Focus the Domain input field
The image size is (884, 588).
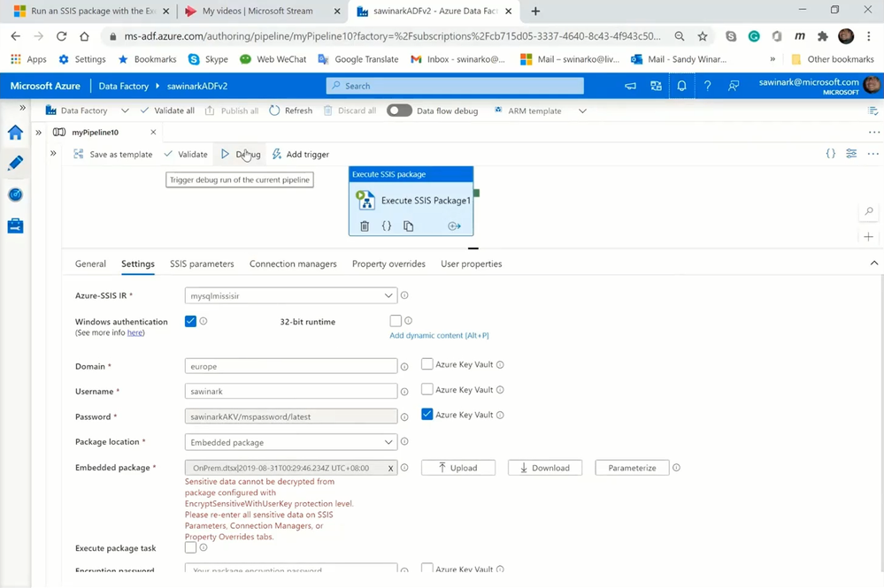pos(291,366)
